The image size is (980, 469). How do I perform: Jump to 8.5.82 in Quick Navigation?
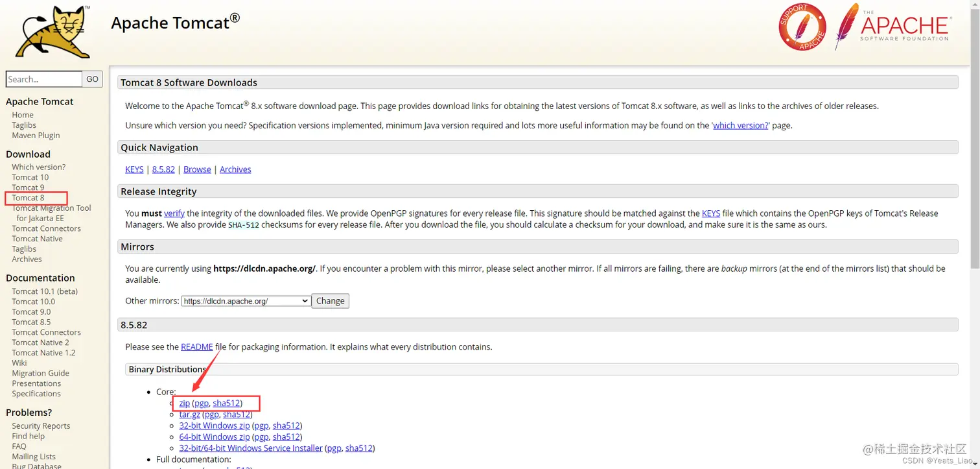(x=163, y=169)
